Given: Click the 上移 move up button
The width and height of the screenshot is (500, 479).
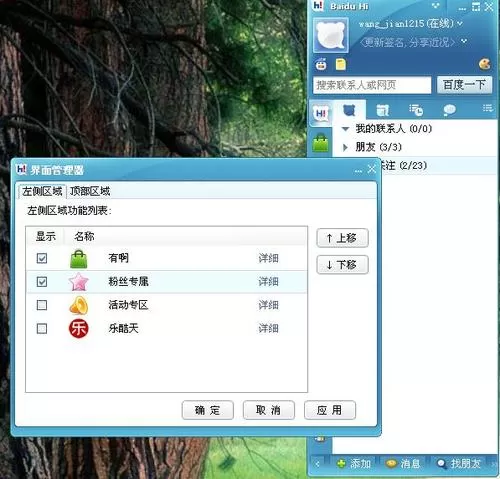Looking at the screenshot, I should click(x=342, y=238).
